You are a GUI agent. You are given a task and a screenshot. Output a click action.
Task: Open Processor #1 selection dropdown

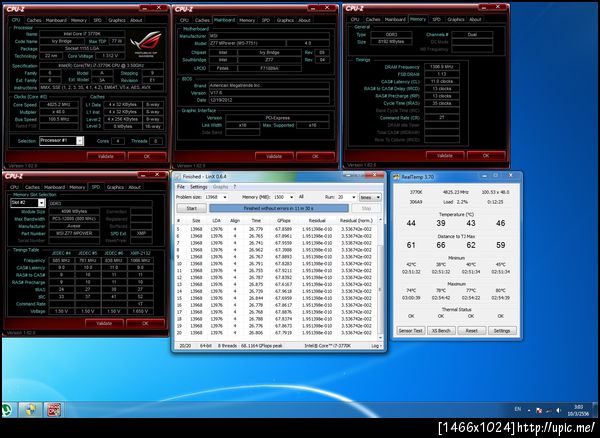click(x=80, y=141)
